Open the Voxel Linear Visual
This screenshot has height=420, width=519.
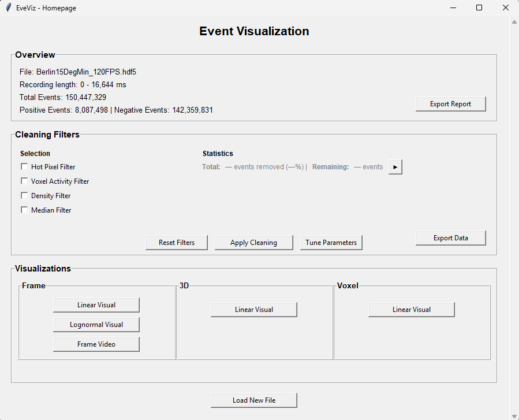pyautogui.click(x=411, y=309)
